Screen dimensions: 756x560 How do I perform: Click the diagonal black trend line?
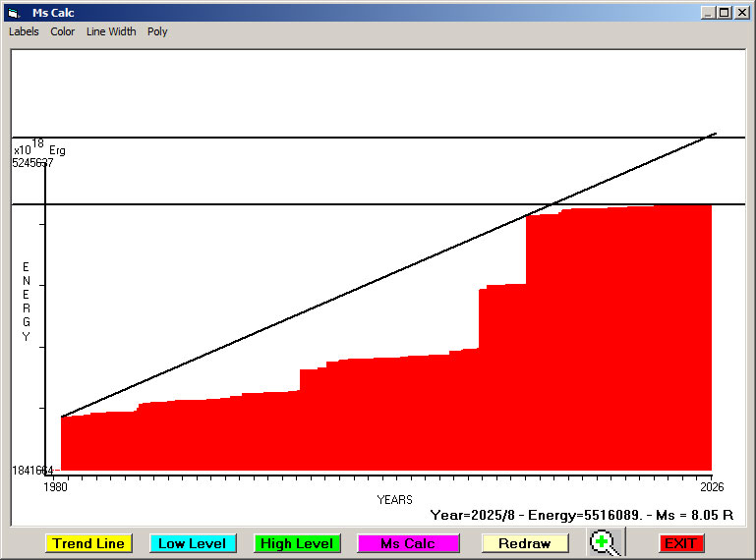click(295, 319)
